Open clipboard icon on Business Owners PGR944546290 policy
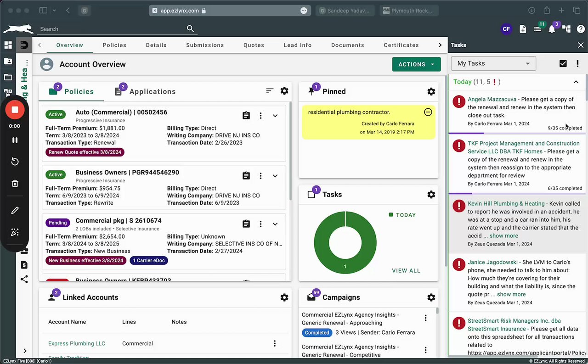Screen dimensions: 588x364 pos(246,176)
